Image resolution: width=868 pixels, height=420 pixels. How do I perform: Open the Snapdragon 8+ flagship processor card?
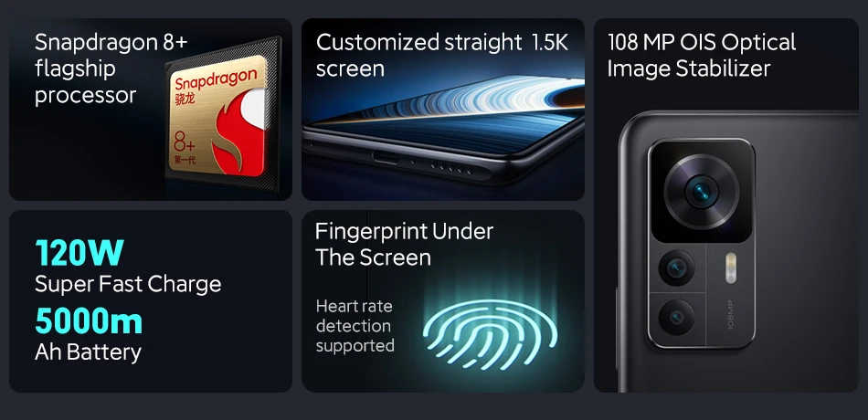151,109
